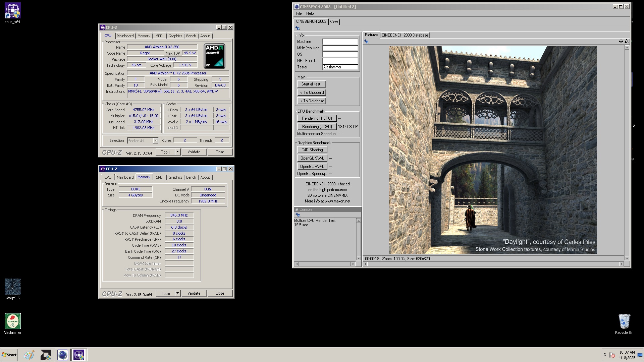Run Rendering (x CPU) benchmark
644x362 pixels.
tap(317, 127)
